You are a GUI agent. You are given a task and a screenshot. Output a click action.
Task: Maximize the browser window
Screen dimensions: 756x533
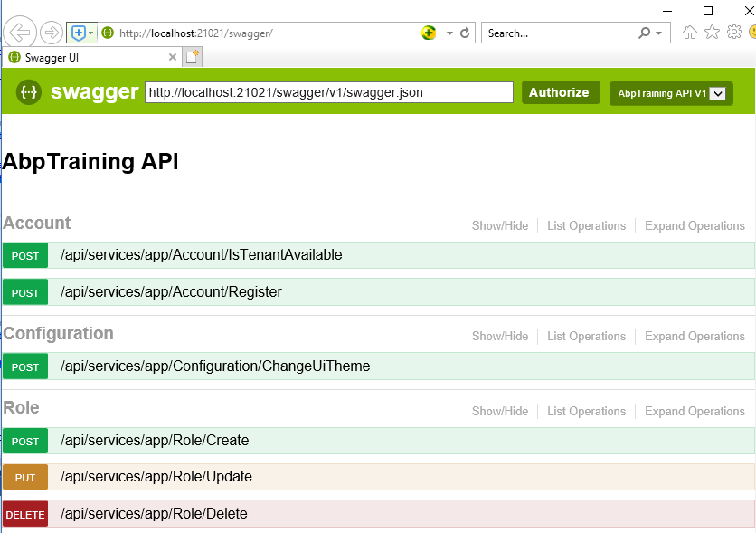tap(708, 11)
